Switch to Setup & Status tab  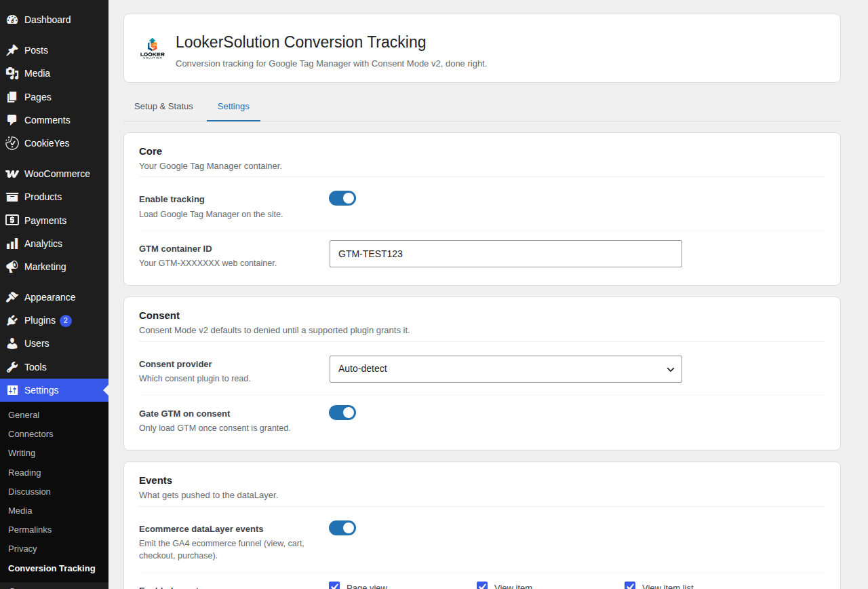pyautogui.click(x=163, y=107)
